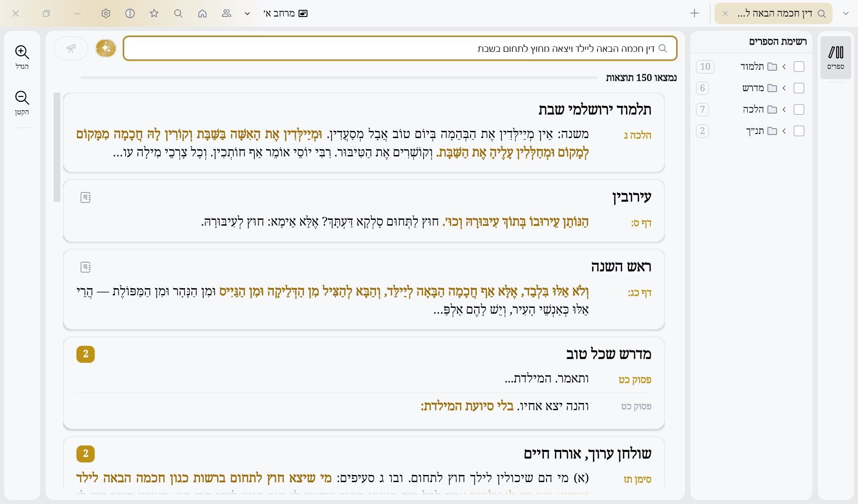The image size is (858, 504).
Task: Click the star favorites icon
Action: pyautogui.click(x=154, y=13)
